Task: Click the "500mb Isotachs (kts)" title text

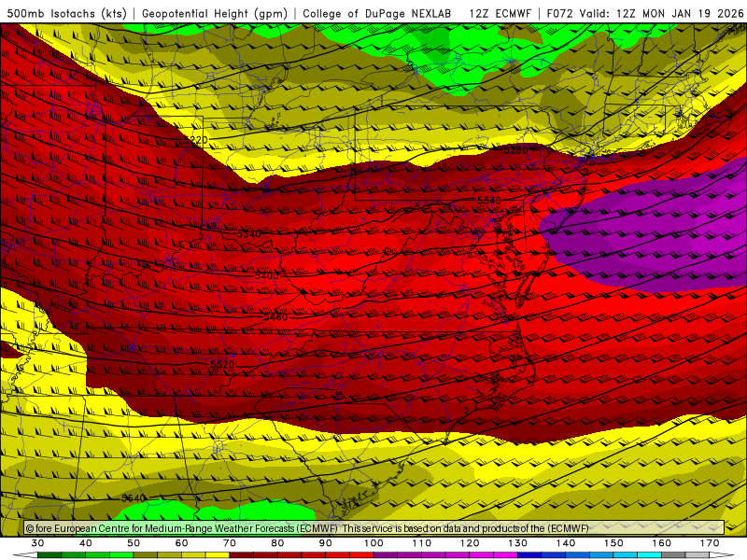Action: 66,14
